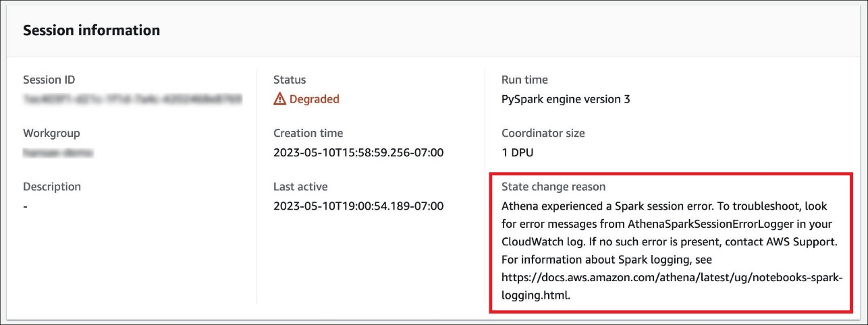Click the Description label
Viewport: 868px width, 325px height.
[x=52, y=186]
